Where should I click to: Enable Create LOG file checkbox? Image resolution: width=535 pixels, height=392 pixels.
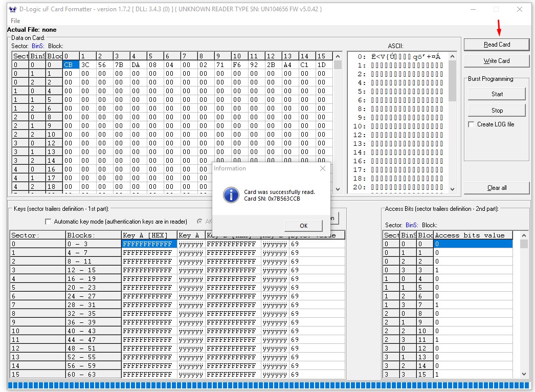471,125
